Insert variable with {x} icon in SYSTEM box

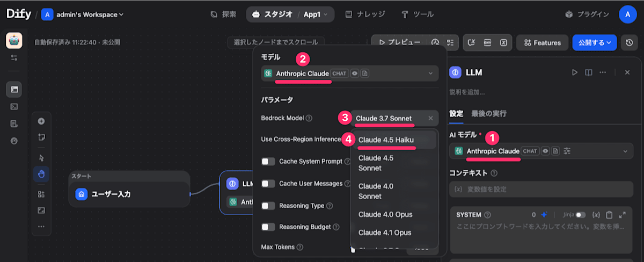(x=596, y=214)
